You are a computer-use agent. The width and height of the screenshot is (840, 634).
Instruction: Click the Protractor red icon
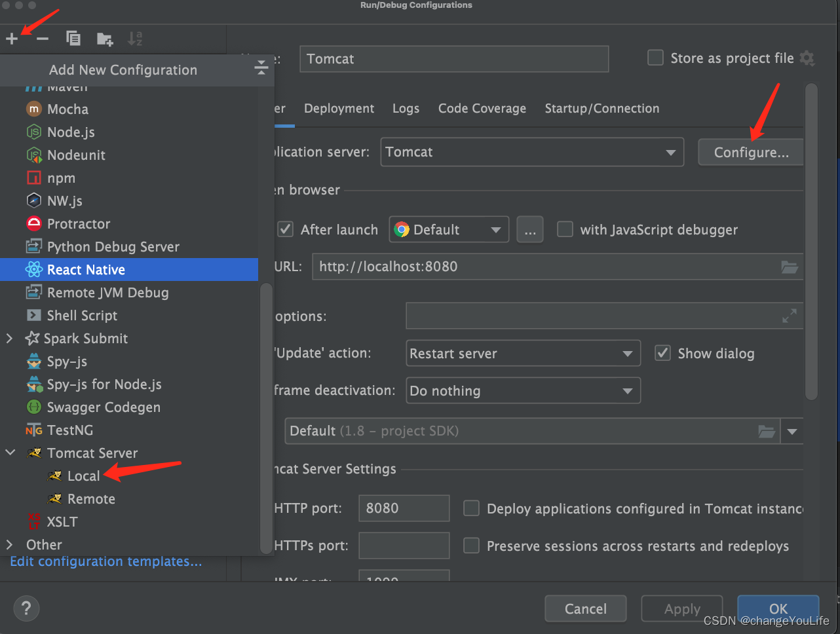(33, 223)
